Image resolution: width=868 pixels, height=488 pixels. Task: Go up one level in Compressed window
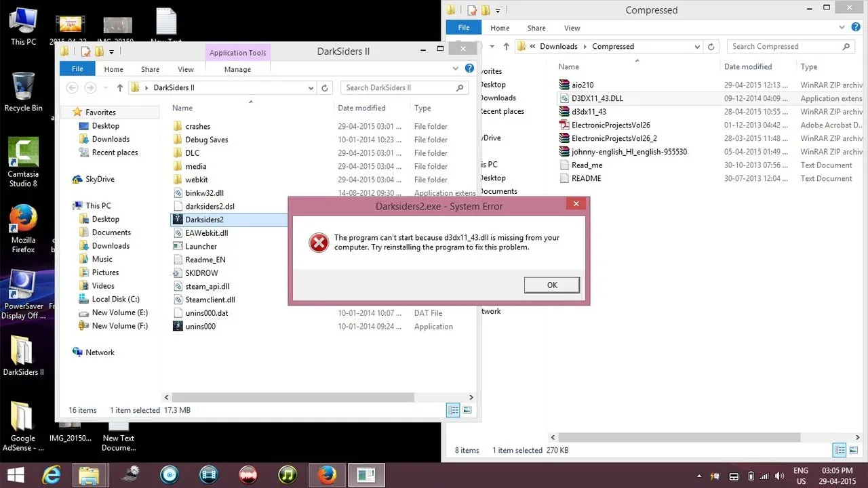click(x=507, y=47)
